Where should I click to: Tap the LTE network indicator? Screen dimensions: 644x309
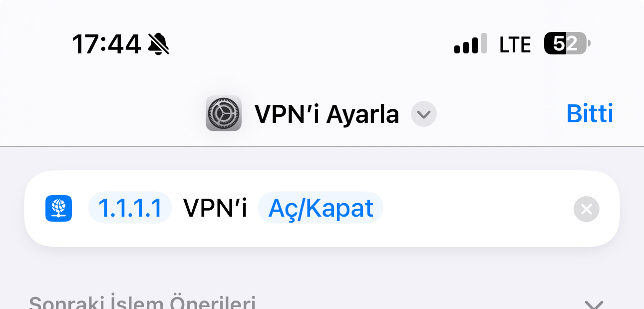[515, 45]
